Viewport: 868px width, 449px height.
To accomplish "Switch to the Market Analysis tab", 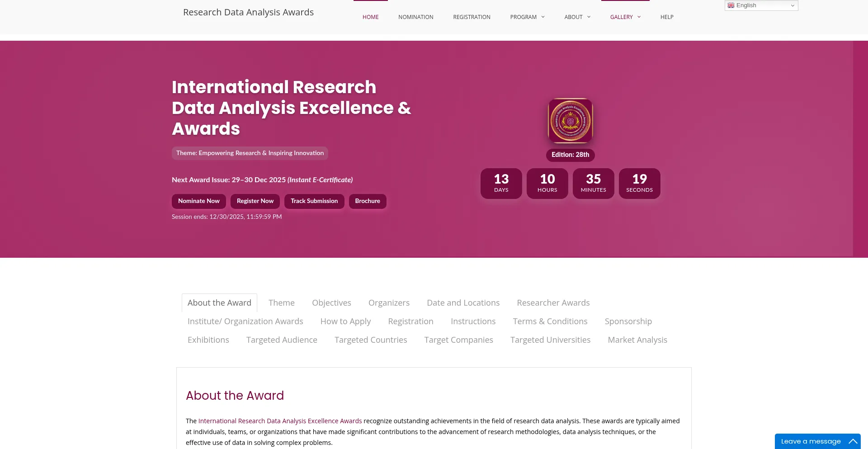I will tap(637, 340).
